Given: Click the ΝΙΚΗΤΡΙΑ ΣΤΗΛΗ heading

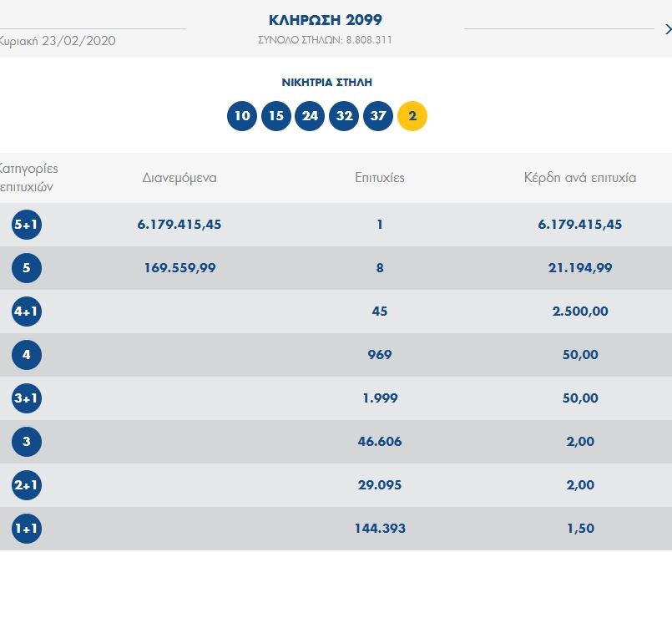Looking at the screenshot, I should pos(327,83).
